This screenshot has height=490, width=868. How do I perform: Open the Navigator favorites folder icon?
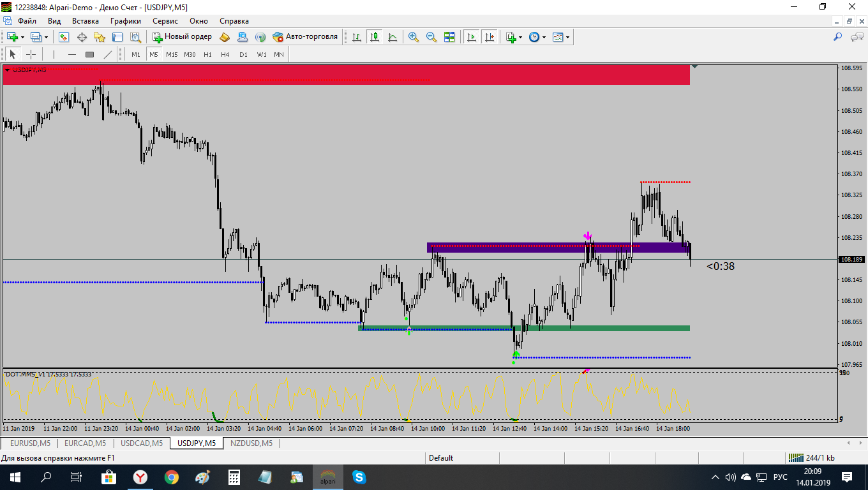point(100,37)
